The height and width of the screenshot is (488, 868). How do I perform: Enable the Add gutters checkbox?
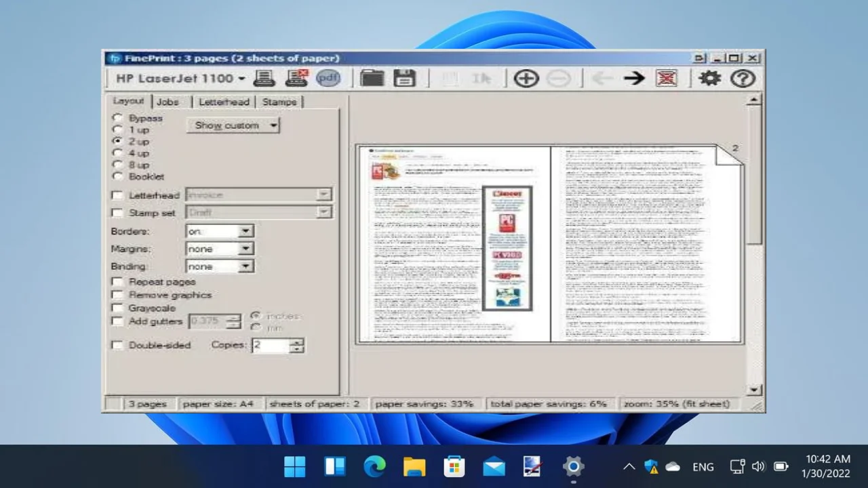118,321
